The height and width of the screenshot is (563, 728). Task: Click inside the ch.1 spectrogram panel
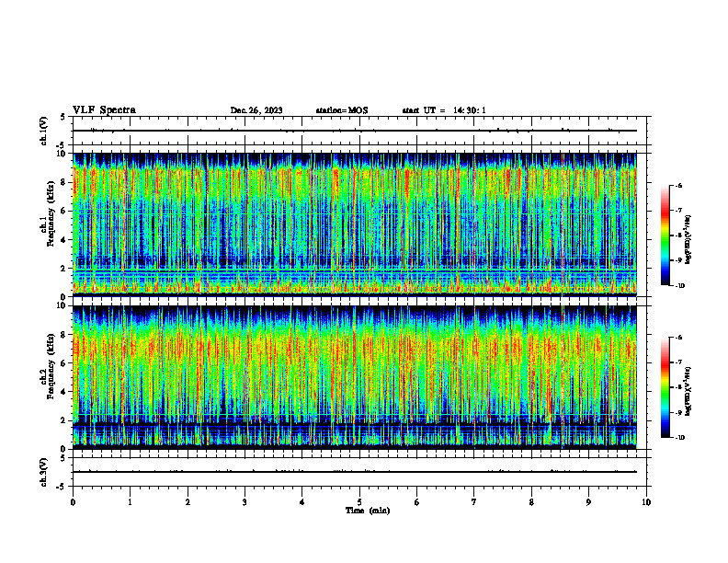pyautogui.click(x=354, y=224)
